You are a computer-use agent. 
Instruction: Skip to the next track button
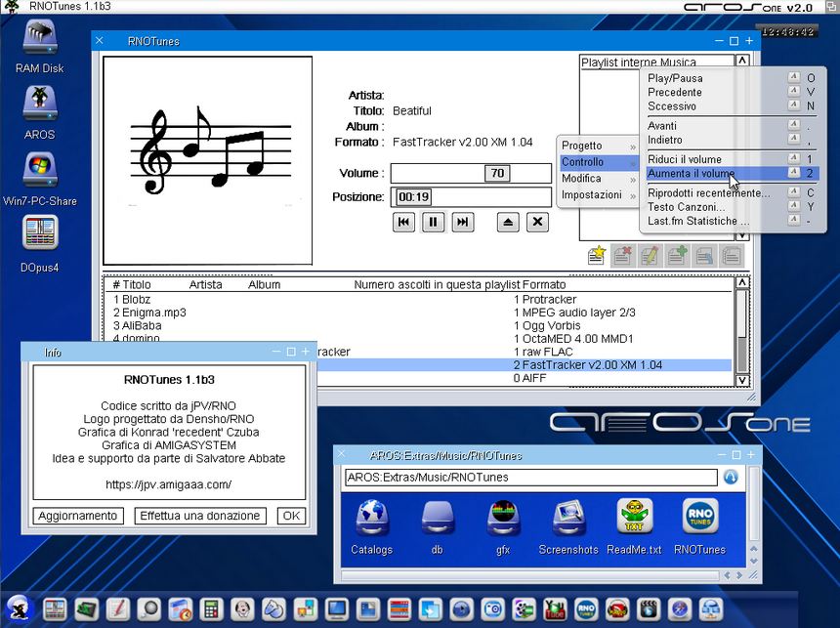click(463, 223)
